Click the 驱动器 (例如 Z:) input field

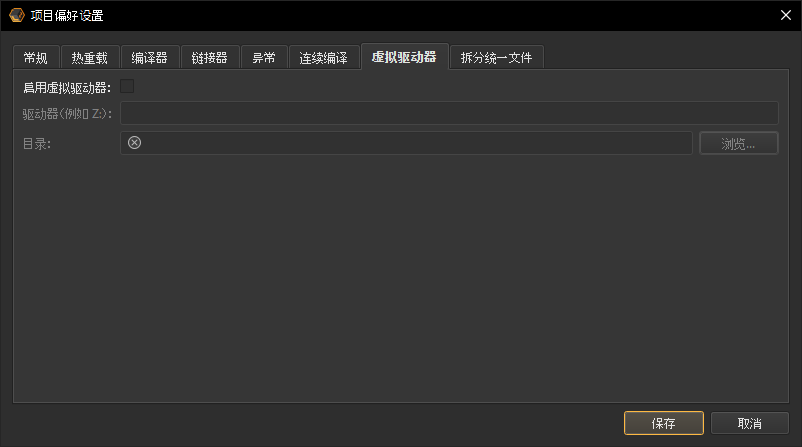pos(449,113)
